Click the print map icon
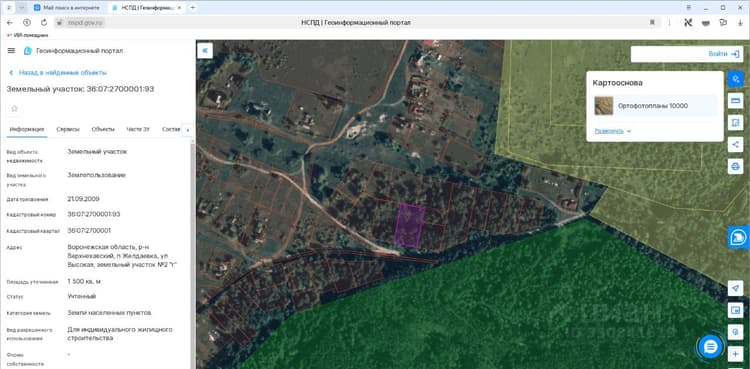 point(735,167)
